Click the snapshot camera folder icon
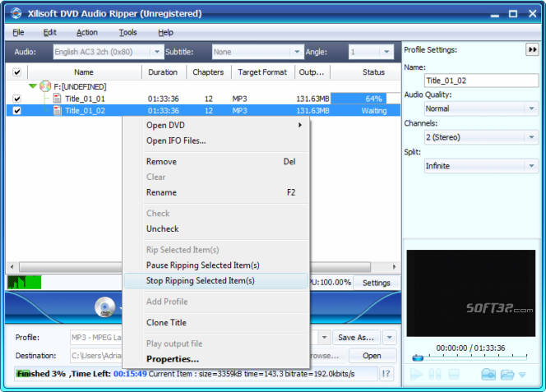The height and width of the screenshot is (392, 546). pyautogui.click(x=488, y=375)
